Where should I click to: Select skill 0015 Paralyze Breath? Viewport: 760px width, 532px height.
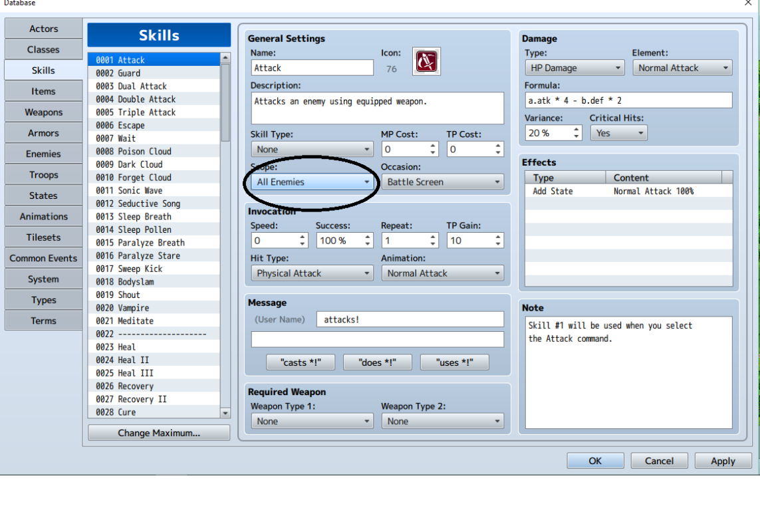[154, 243]
